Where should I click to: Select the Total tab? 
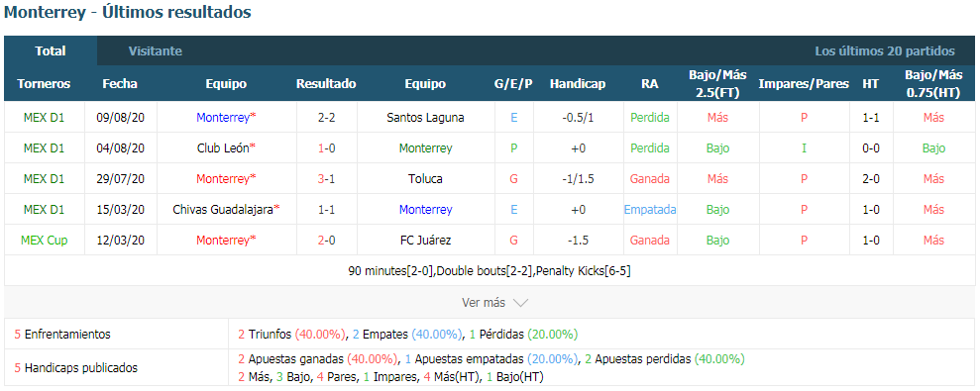[51, 51]
